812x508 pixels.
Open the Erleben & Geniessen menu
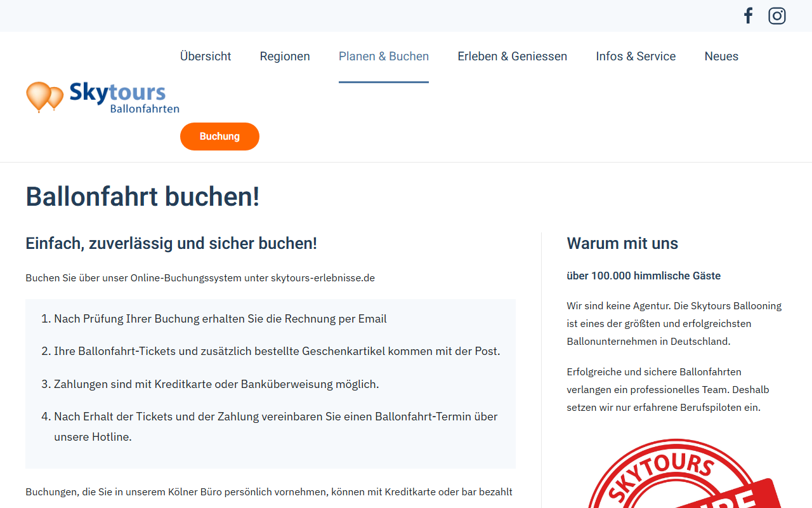pyautogui.click(x=513, y=57)
